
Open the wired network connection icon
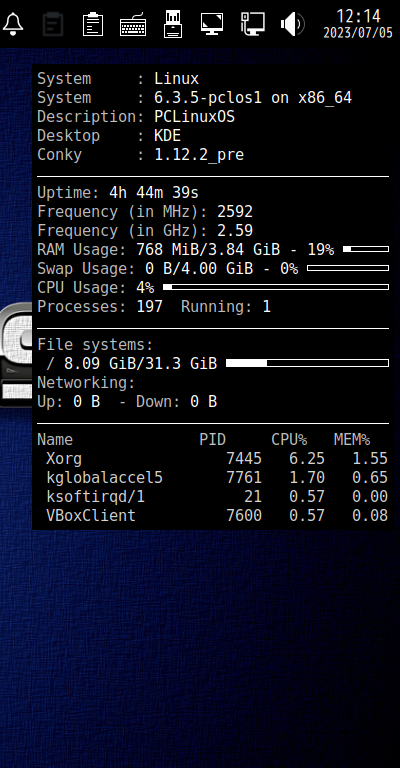[253, 24]
